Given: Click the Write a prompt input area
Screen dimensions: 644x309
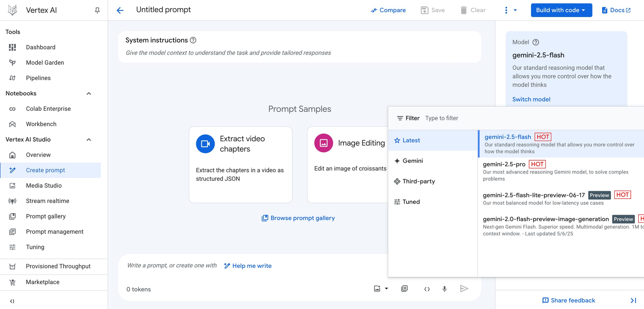Looking at the screenshot, I should 172,266.
